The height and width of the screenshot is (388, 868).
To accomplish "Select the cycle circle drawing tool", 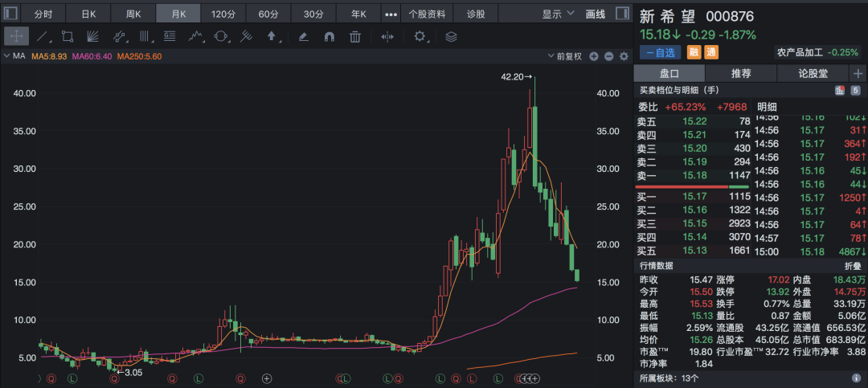I will point(221,36).
